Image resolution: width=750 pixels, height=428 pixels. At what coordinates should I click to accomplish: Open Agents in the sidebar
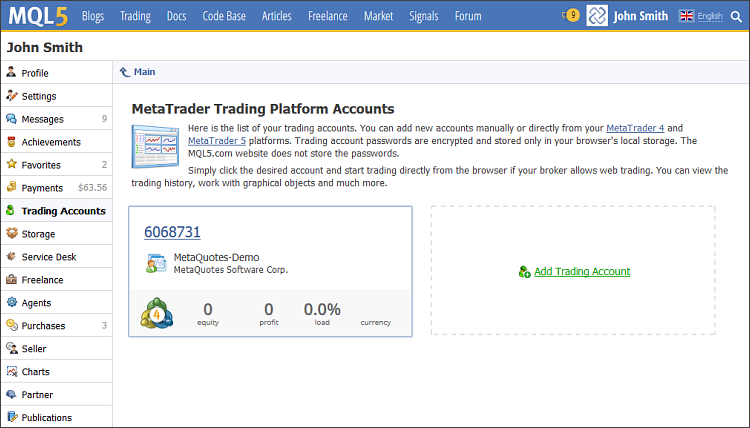56,302
